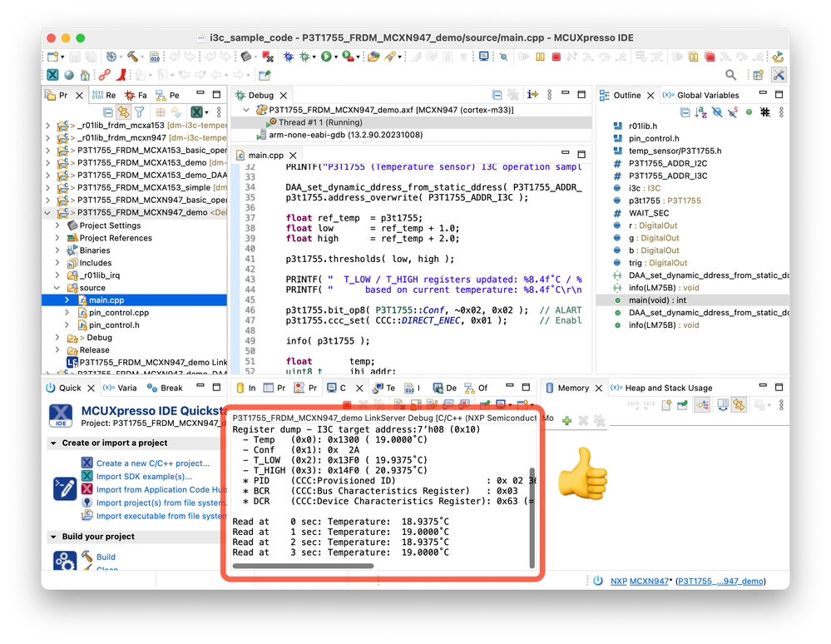The width and height of the screenshot is (831, 644).
Task: Expand the Project Settings node
Action: (x=57, y=225)
